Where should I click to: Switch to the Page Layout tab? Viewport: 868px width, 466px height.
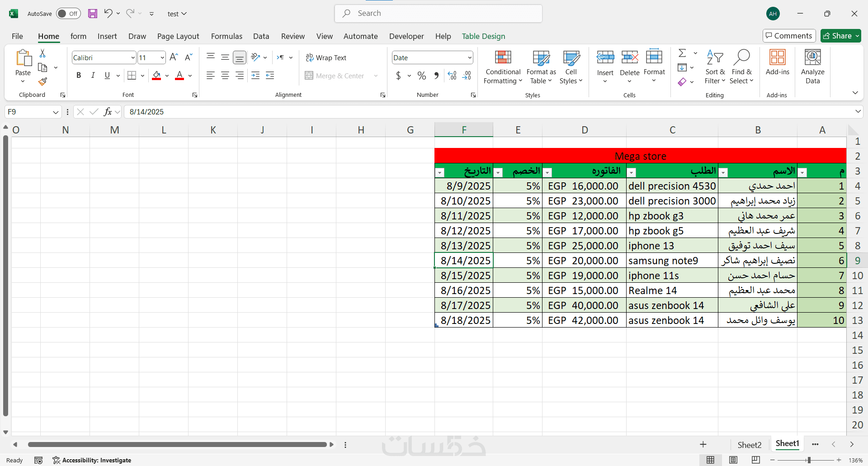point(178,36)
